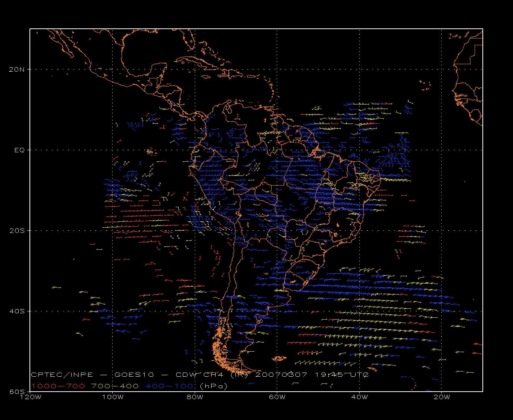
Task: Click the 60W longitude label
Action: point(277,397)
